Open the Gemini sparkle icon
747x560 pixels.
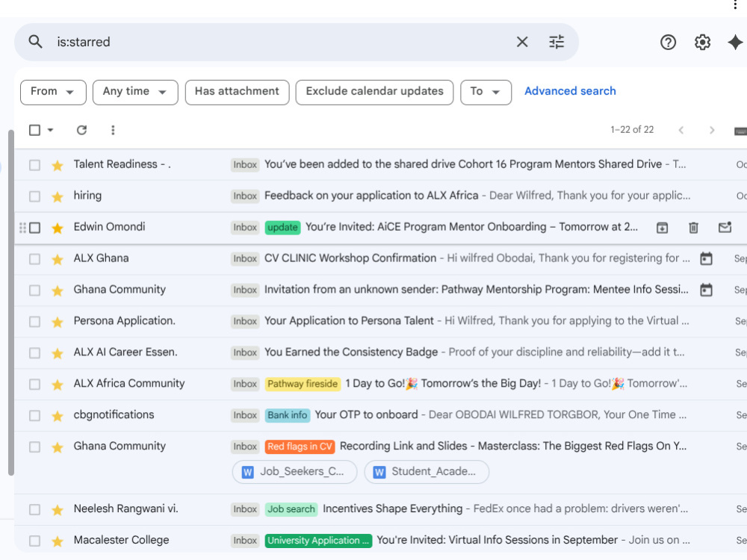pos(735,43)
